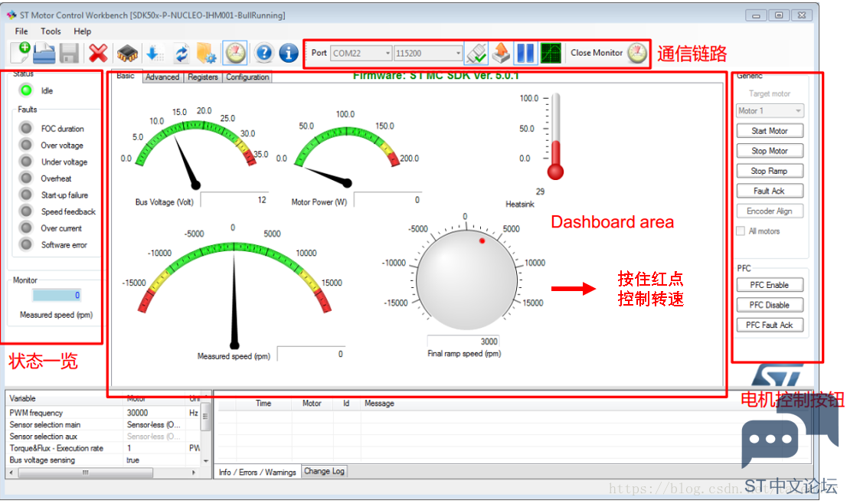This screenshot has width=847, height=504.
Task: Select the Sensor selection main row
Action: [103, 424]
